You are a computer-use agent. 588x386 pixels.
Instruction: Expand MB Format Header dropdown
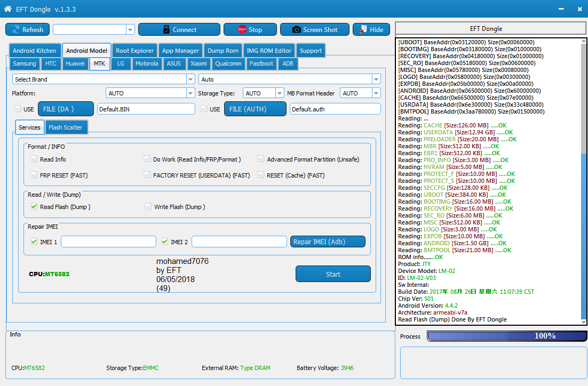click(376, 93)
